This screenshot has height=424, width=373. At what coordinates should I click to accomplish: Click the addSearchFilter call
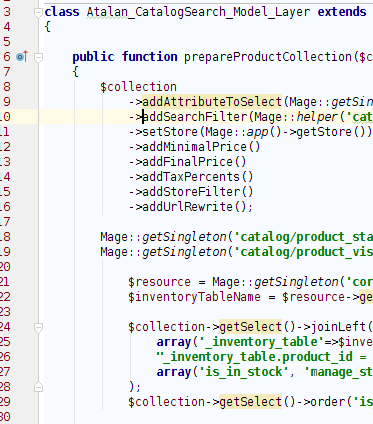195,117
